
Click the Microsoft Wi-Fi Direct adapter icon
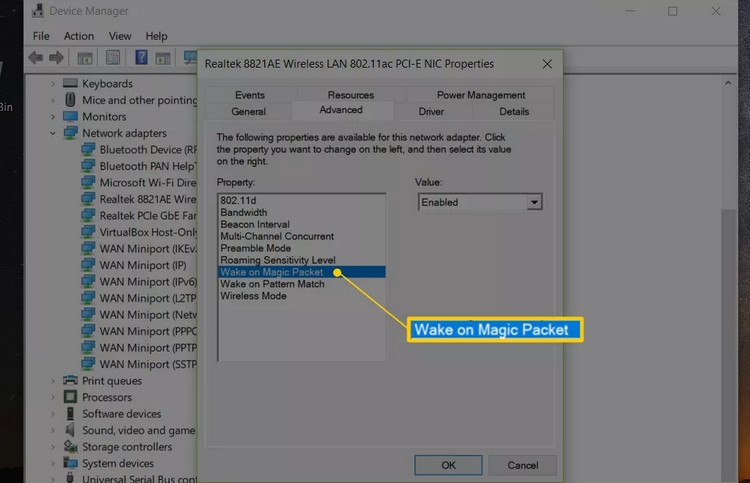pos(88,183)
